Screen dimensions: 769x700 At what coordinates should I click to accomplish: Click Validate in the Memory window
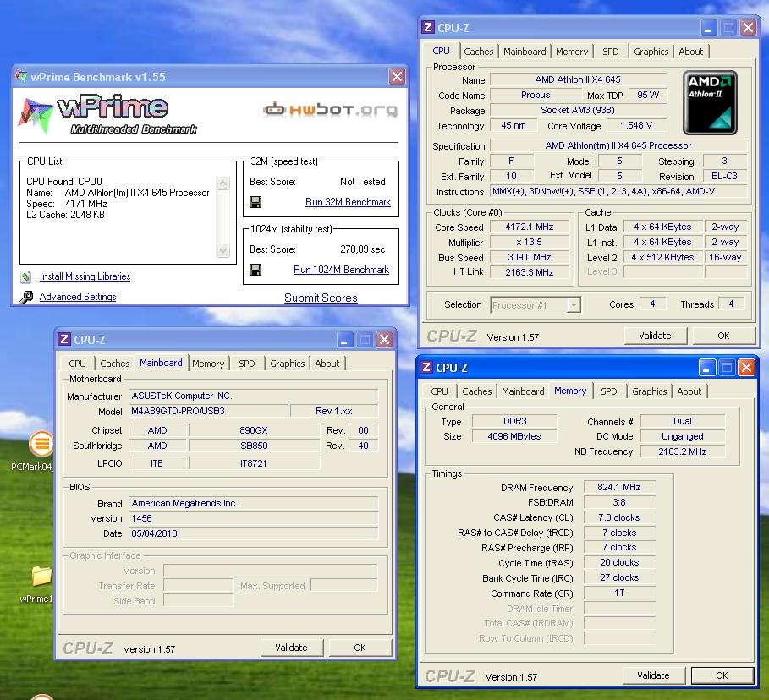pos(653,675)
